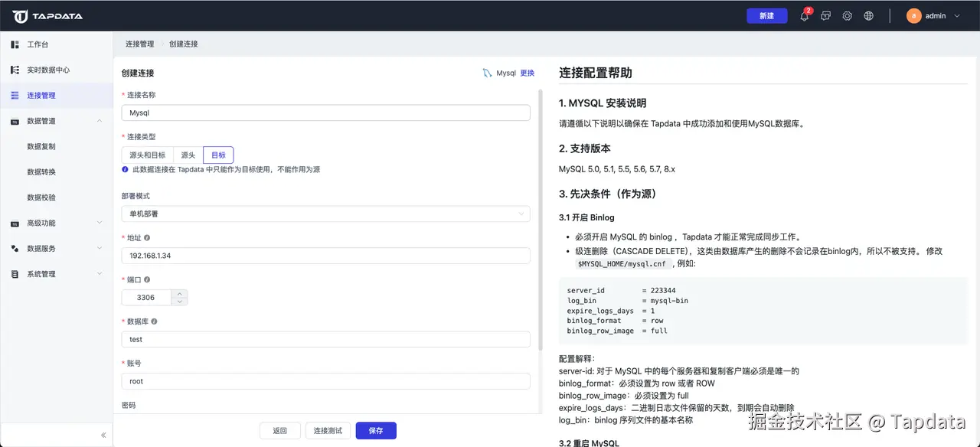Click the workbench icon beside 工作台
Viewport: 980px width, 447px height.
point(15,44)
